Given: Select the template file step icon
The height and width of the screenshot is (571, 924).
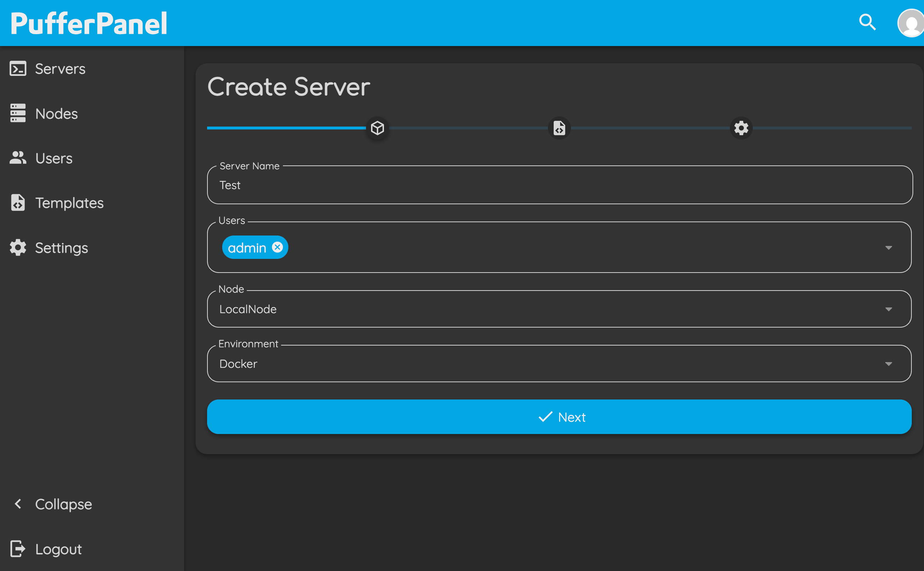Looking at the screenshot, I should (559, 128).
